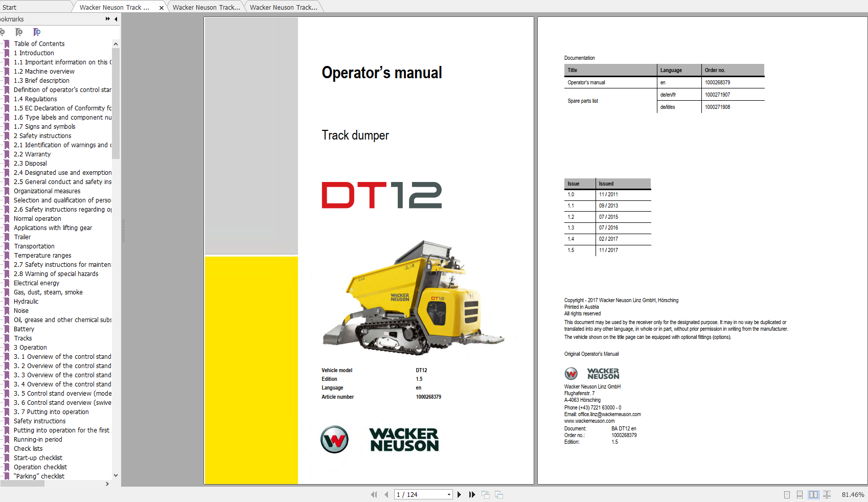This screenshot has width=868, height=502.
Task: Click the add new bookmark icon
Action: (19, 32)
